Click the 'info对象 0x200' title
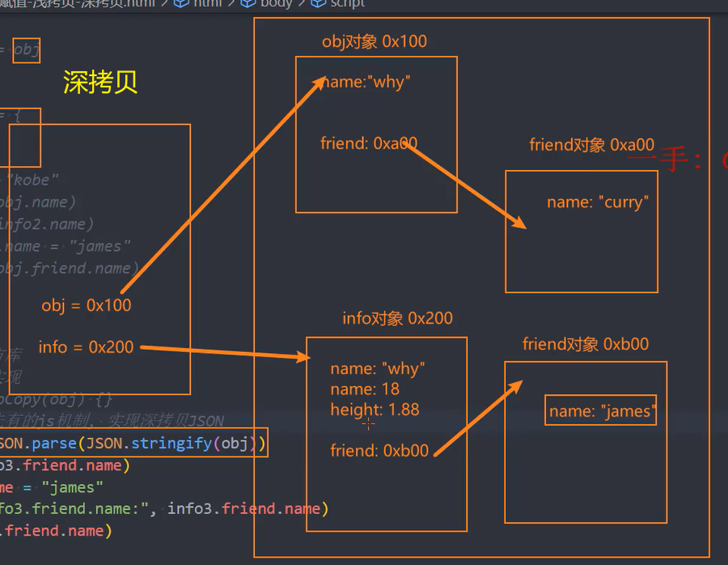Screen dimensions: 728x565 coord(397,318)
